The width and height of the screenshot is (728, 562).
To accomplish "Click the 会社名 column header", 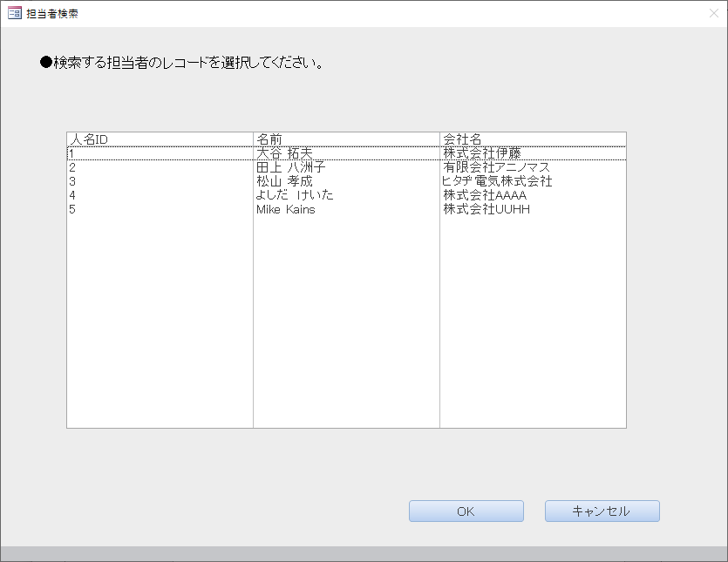I will click(x=462, y=139).
